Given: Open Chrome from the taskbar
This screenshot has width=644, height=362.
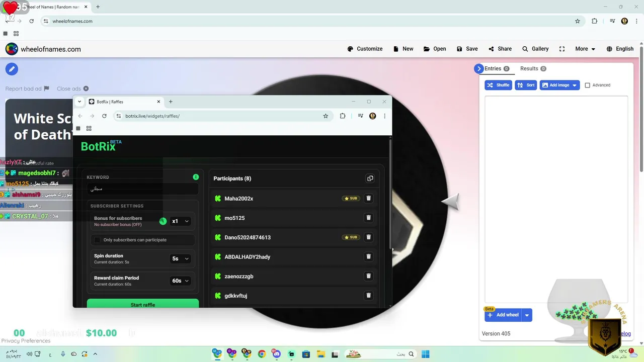Looking at the screenshot, I should 262,354.
